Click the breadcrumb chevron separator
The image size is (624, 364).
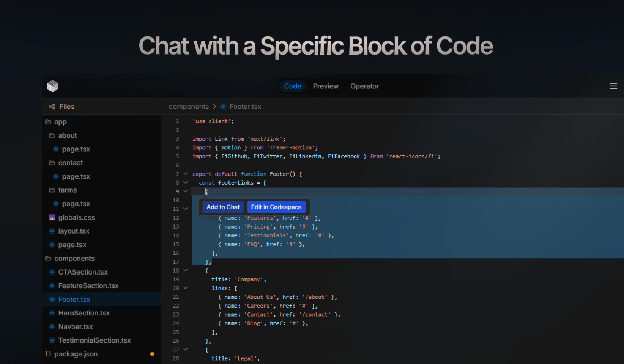(214, 107)
